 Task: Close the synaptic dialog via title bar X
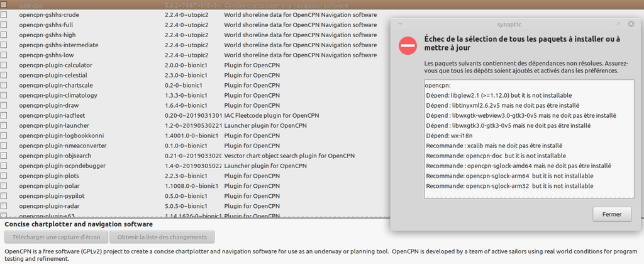point(631,25)
